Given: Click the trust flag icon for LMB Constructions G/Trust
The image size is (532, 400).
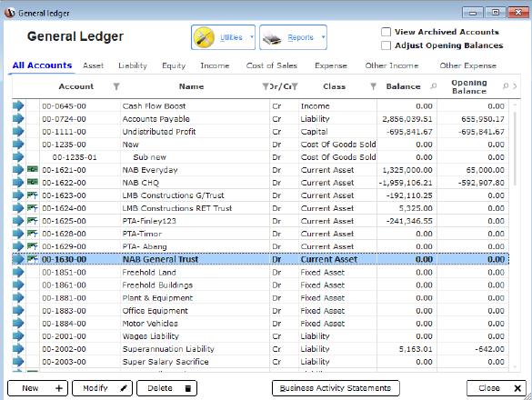Looking at the screenshot, I should coord(33,195).
